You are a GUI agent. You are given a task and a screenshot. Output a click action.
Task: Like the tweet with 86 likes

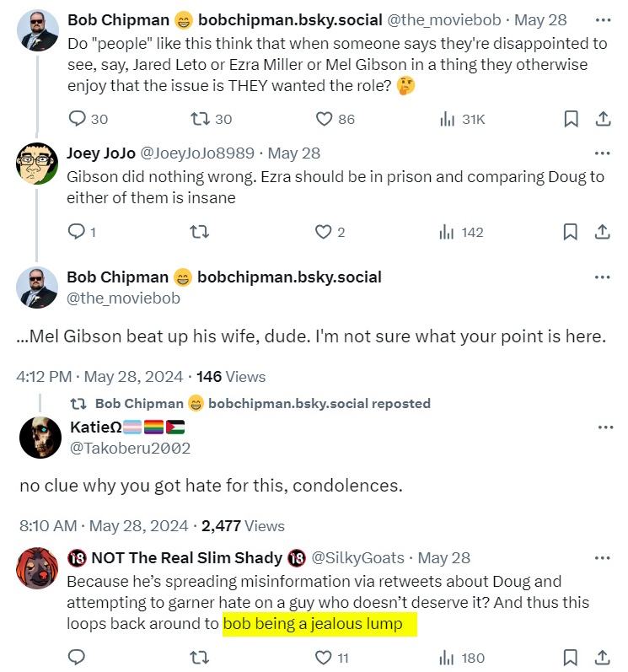click(x=324, y=119)
